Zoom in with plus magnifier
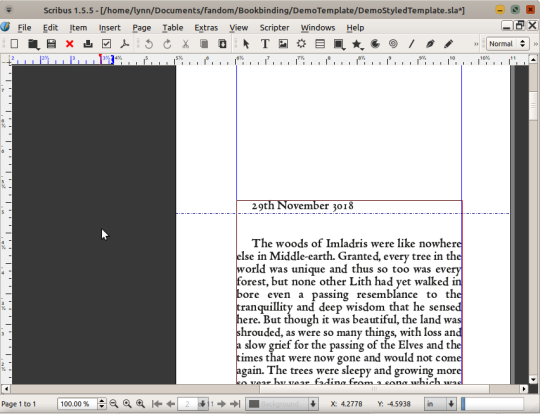The height and width of the screenshot is (414, 540). [x=140, y=404]
